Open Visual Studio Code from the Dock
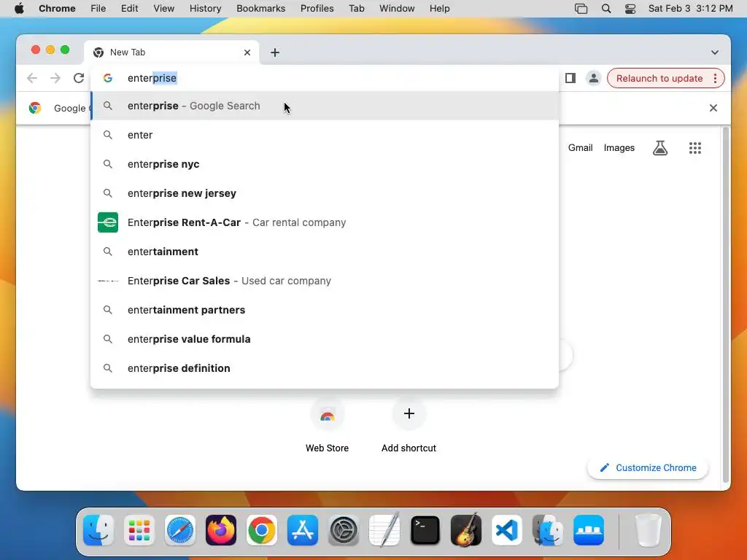This screenshot has width=747, height=560. 507,530
